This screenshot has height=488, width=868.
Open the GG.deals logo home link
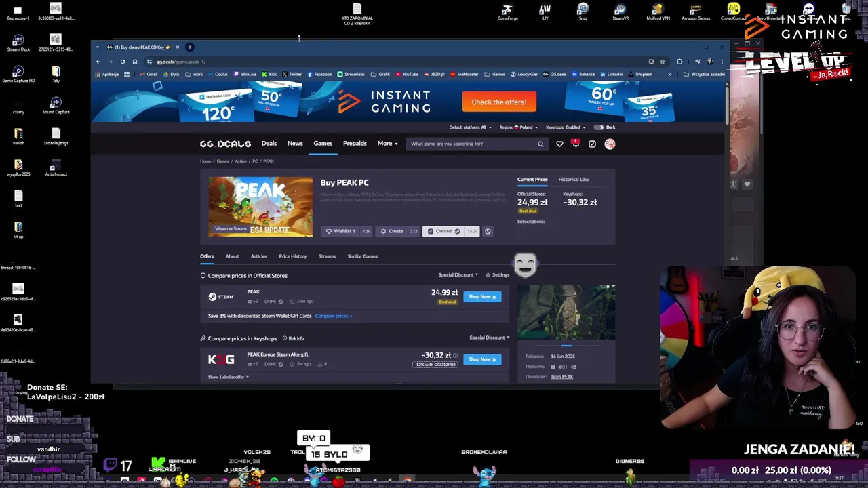pos(225,144)
